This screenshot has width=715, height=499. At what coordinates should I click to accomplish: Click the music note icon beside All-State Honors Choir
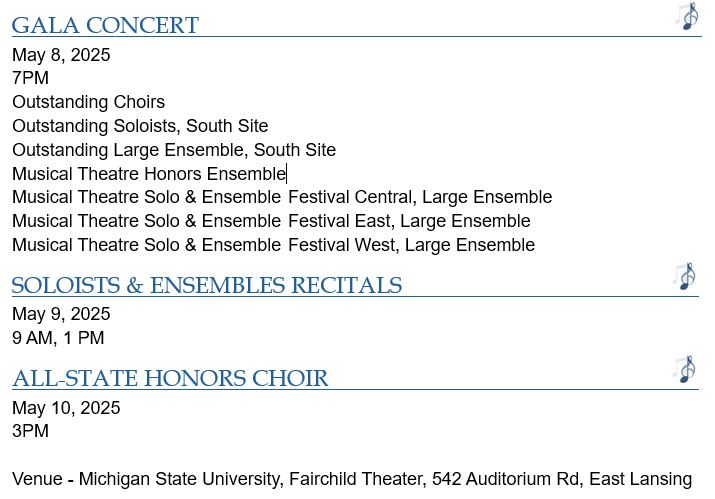click(x=685, y=370)
